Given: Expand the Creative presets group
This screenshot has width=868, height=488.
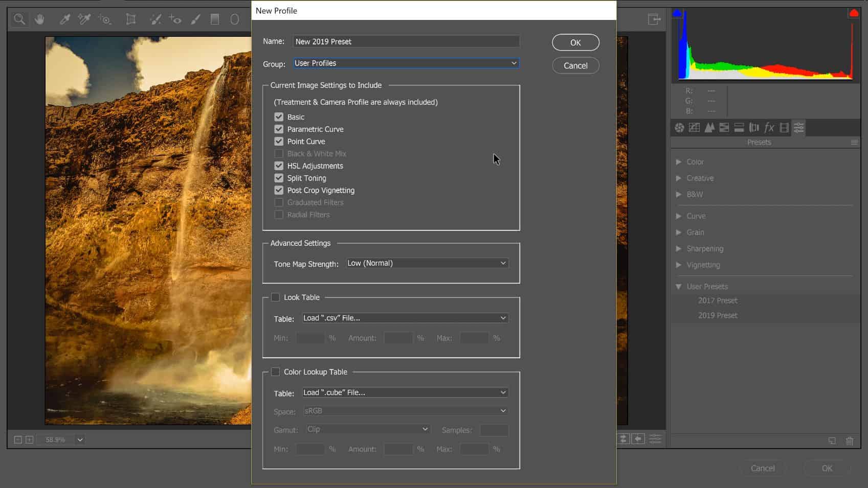Looking at the screenshot, I should coord(700,178).
